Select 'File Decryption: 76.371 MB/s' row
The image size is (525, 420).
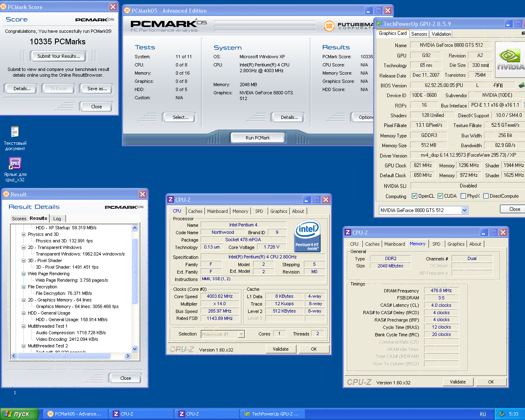64,293
